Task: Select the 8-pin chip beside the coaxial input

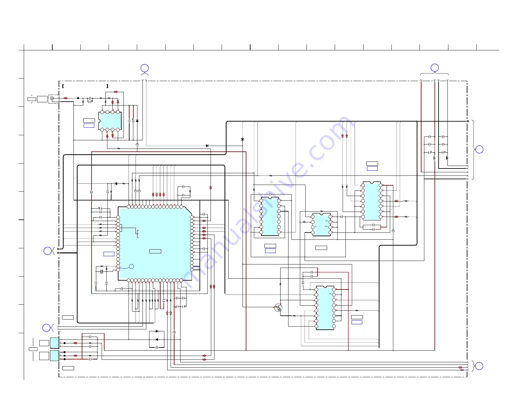Action: point(110,121)
